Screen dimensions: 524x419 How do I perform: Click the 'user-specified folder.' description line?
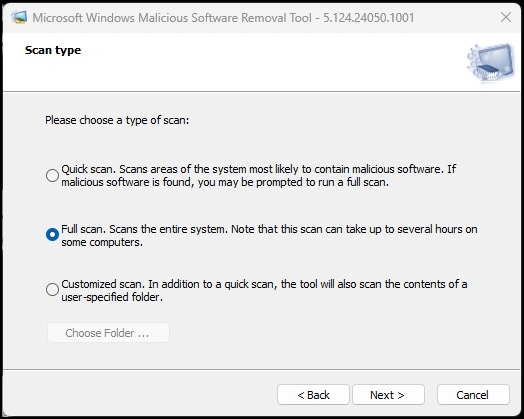[112, 297]
